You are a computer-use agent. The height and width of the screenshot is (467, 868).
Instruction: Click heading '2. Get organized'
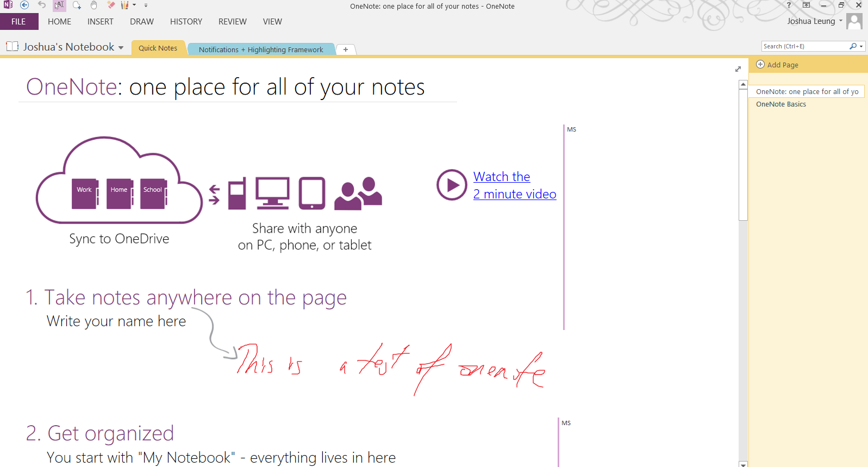100,433
